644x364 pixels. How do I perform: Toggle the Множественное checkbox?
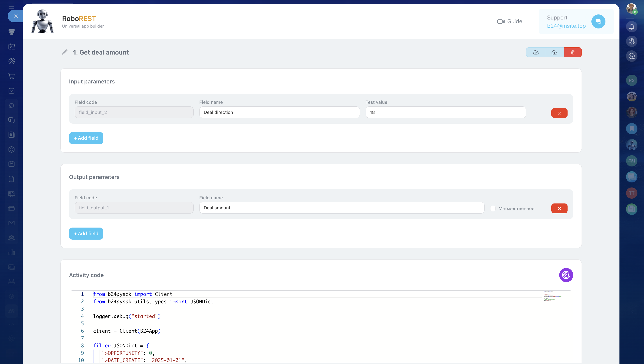point(493,209)
